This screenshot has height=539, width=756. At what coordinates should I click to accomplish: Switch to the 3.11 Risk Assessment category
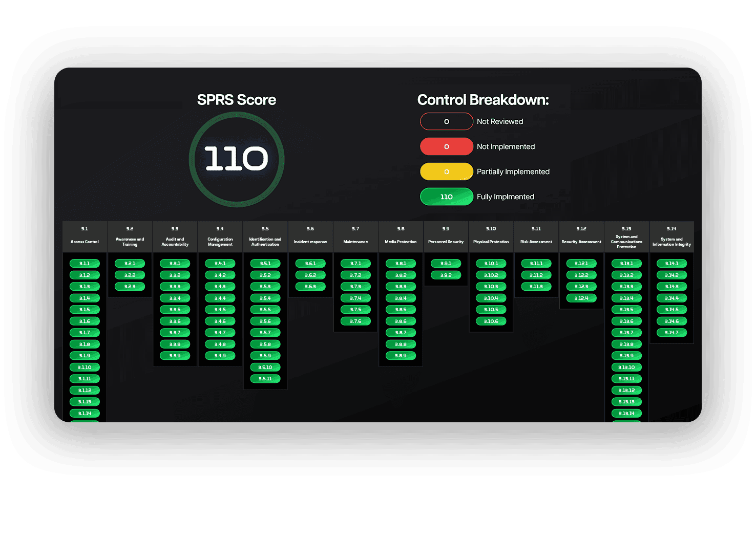click(536, 236)
